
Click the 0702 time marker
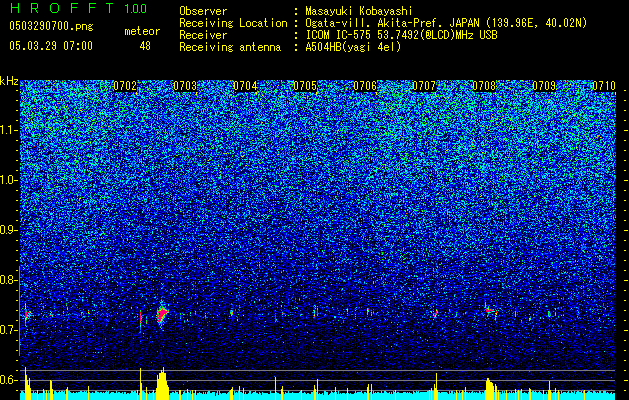point(126,86)
